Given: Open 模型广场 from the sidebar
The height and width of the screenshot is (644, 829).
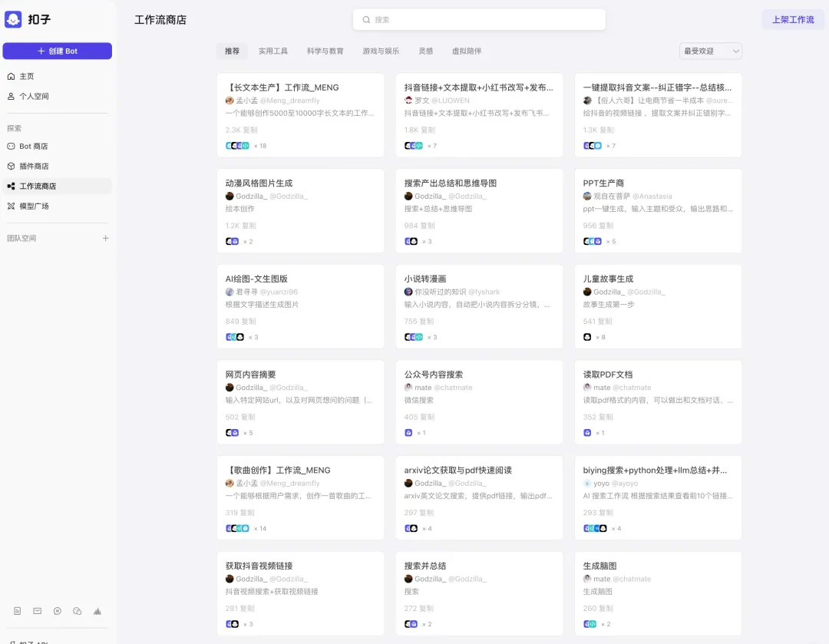Looking at the screenshot, I should pos(34,206).
